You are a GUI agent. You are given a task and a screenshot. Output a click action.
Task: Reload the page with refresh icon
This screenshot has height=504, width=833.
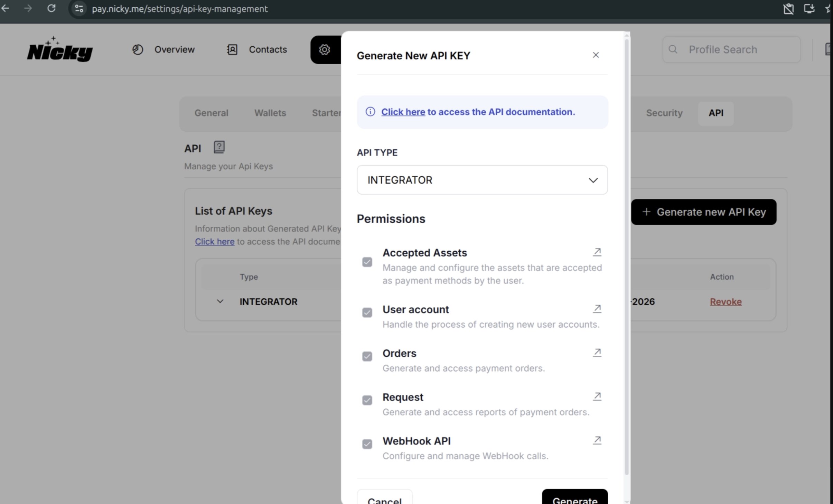[x=52, y=8]
